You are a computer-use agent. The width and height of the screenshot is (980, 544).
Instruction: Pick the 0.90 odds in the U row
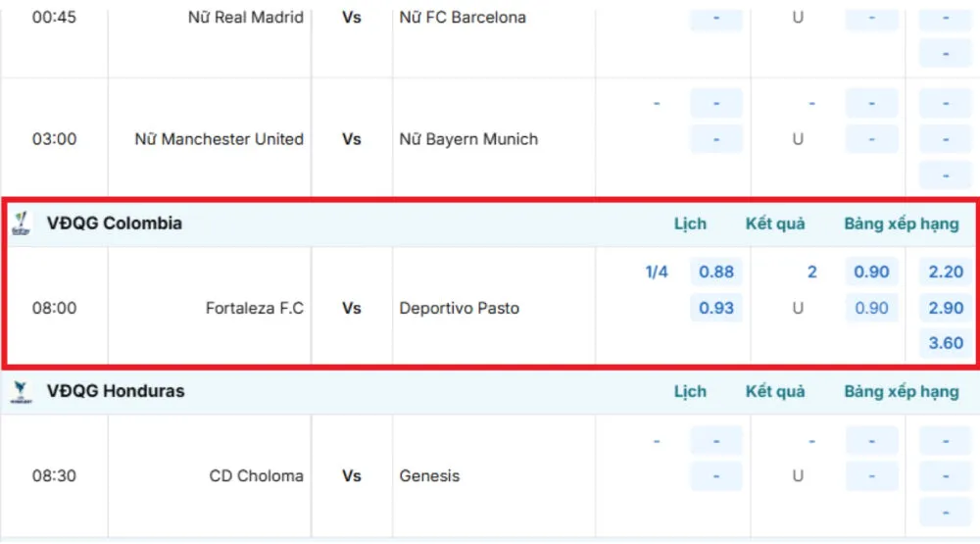(871, 308)
